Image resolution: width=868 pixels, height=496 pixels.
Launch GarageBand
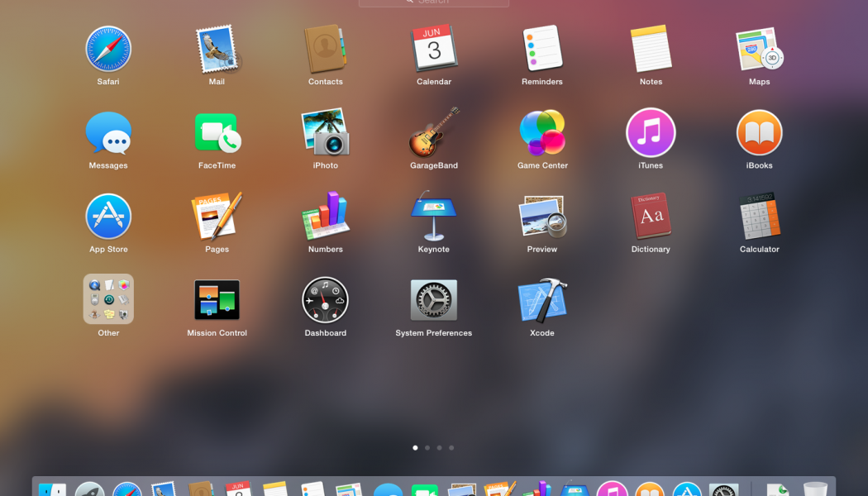(434, 133)
